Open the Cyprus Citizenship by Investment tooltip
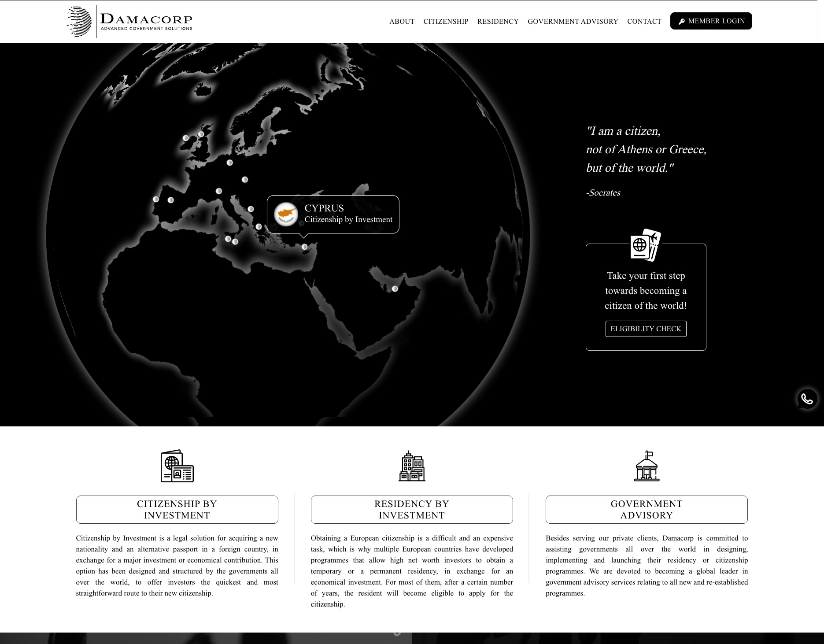This screenshot has height=644, width=824. pos(333,214)
